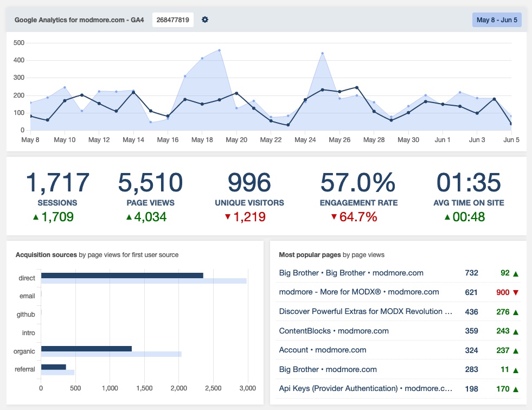Viewport: 532px width, 410px height.
Task: Click the previous engagement rate 64.7%
Action: click(358, 217)
